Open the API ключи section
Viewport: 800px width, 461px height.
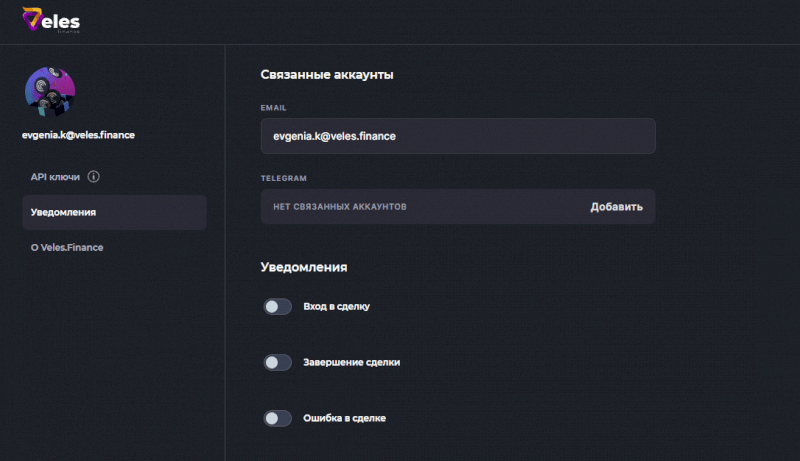coord(55,177)
